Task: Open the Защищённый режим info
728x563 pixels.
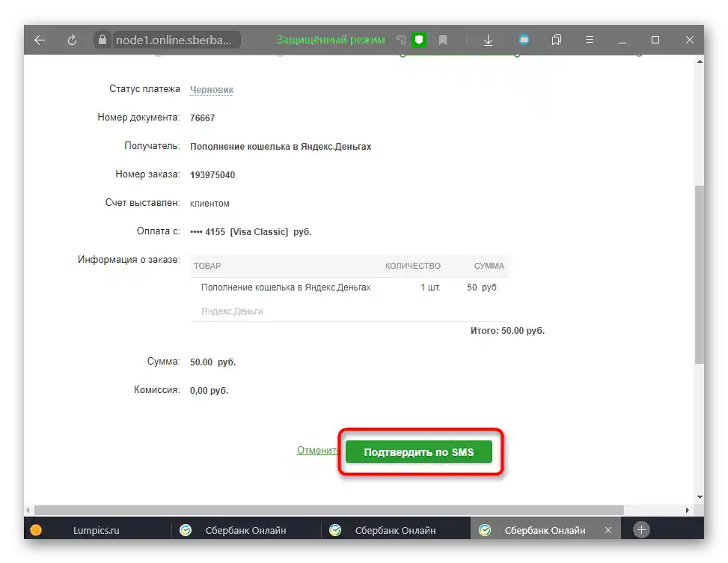Action: [331, 40]
